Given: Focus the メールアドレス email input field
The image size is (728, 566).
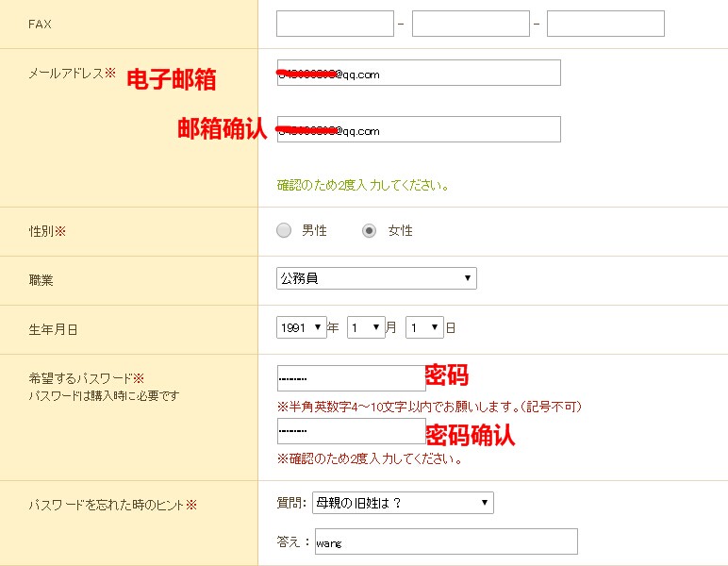Looking at the screenshot, I should [x=419, y=74].
